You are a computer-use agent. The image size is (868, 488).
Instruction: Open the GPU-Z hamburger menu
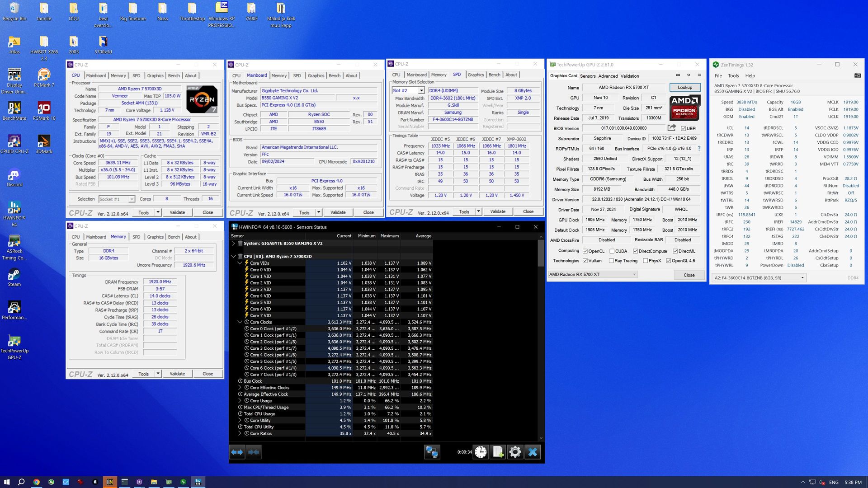699,75
